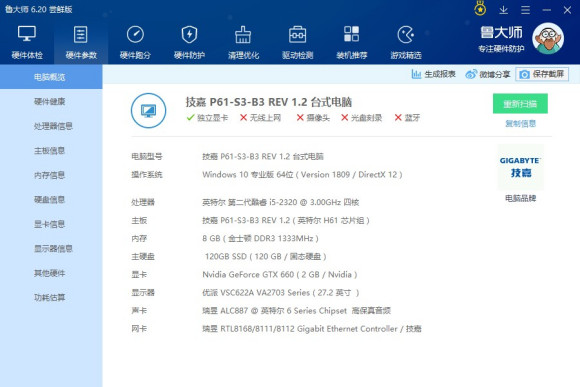580x387 pixels.
Task: Click 专注硬件防护 slogan text
Action: tap(501, 49)
